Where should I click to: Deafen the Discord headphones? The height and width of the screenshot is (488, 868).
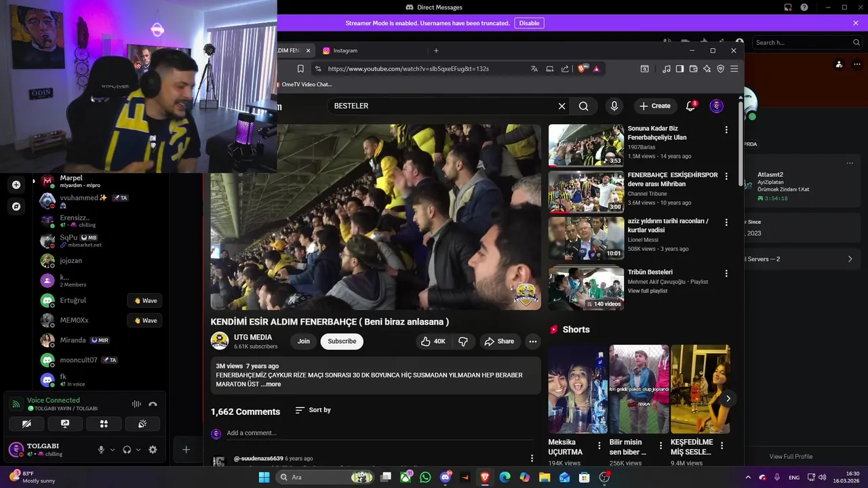click(127, 449)
